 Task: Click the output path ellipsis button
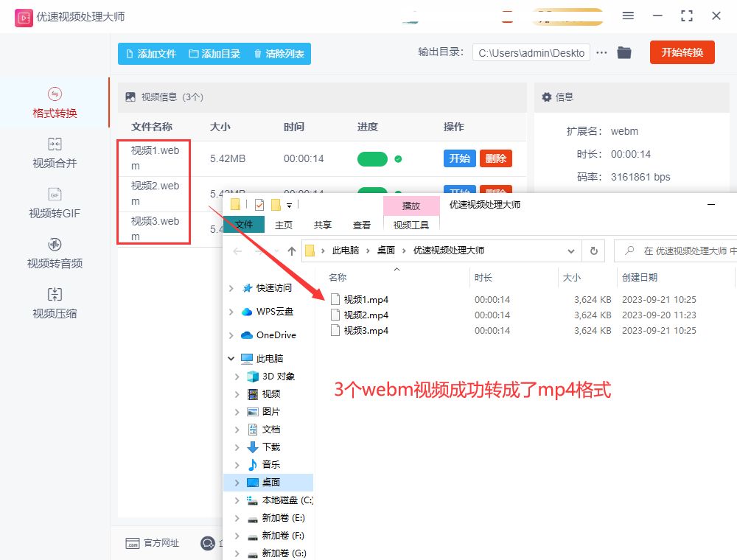[601, 52]
